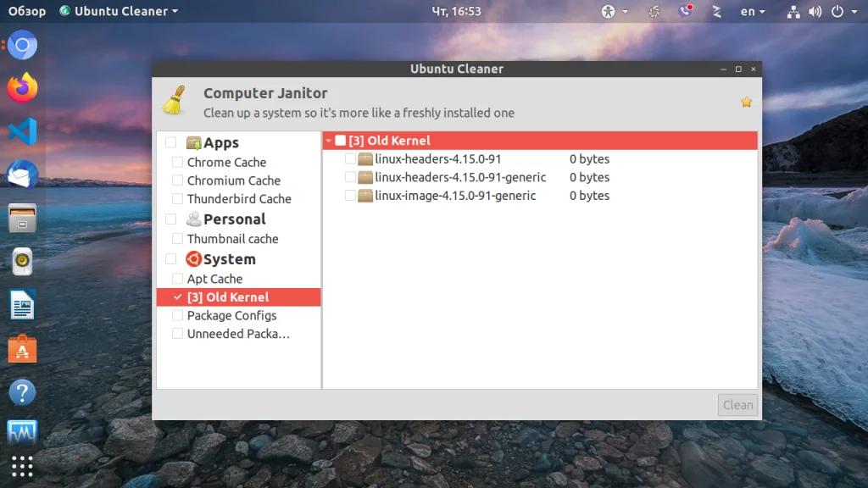
Task: Open the volume indicator
Action: 815,11
